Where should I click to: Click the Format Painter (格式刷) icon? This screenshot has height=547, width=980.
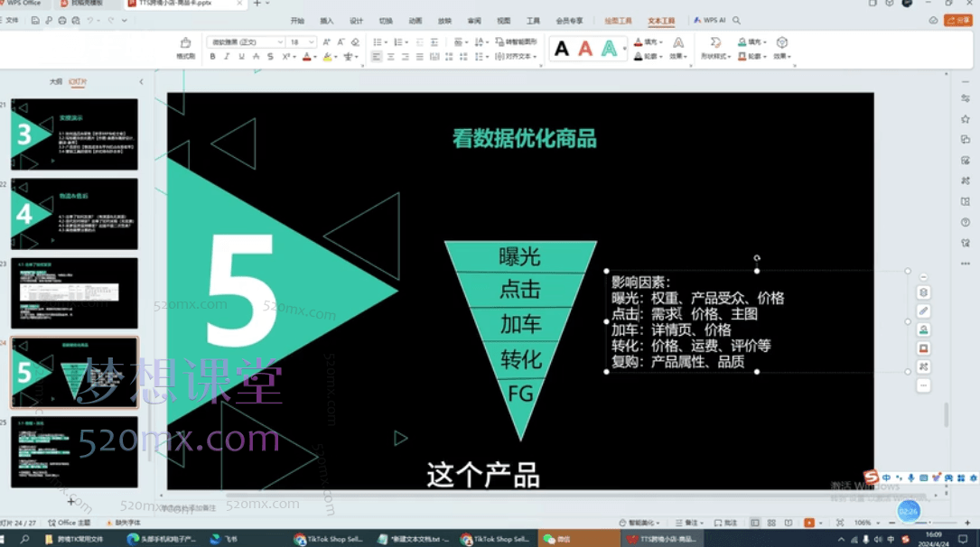click(185, 47)
